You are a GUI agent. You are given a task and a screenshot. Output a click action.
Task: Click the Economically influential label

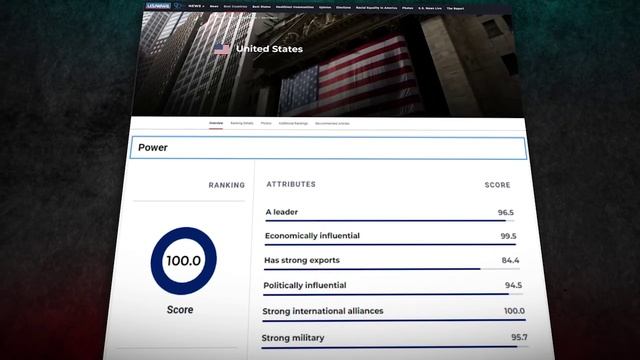pos(312,236)
